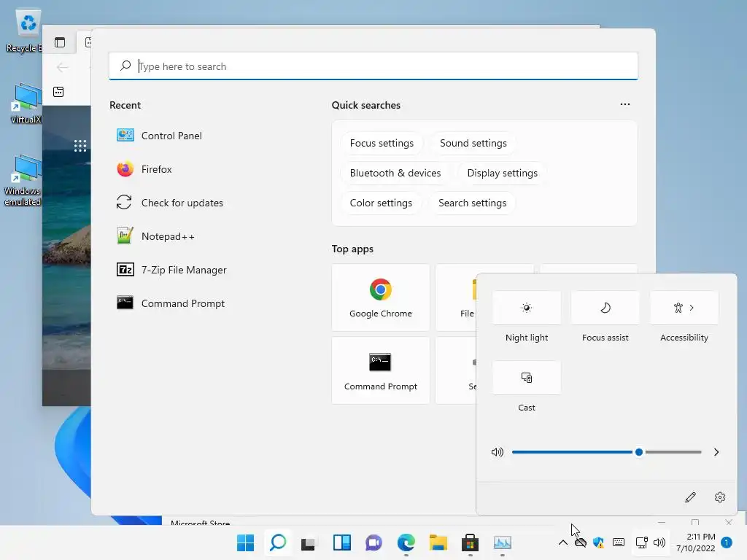This screenshot has width=747, height=560.
Task: Launch Microsoft Edge from taskbar
Action: [x=406, y=542]
